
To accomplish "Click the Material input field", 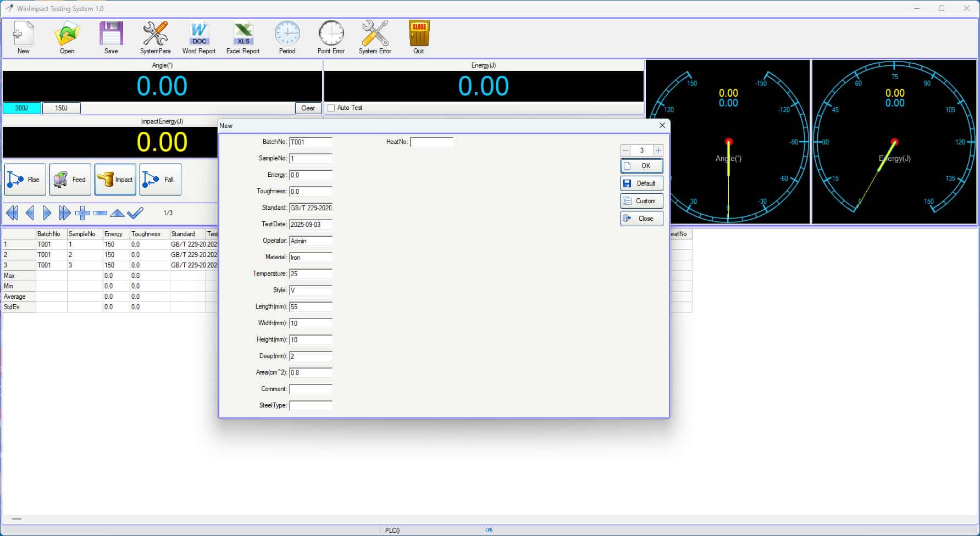I will (x=311, y=257).
